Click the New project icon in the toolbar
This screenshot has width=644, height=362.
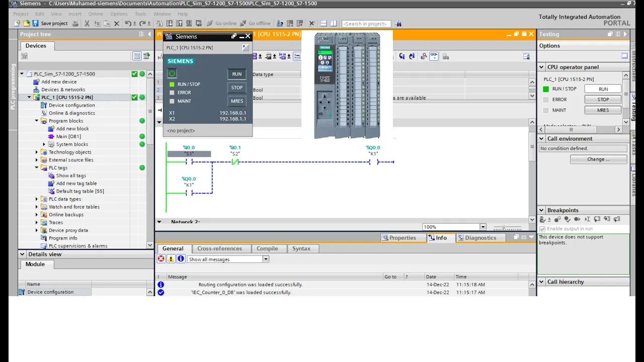click(x=18, y=24)
